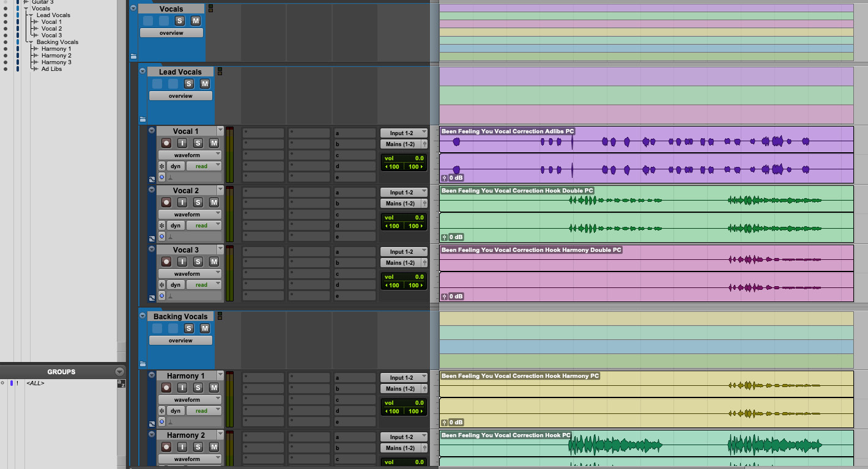Click the vol 0.0 display on Vocal 1

pyautogui.click(x=404, y=158)
